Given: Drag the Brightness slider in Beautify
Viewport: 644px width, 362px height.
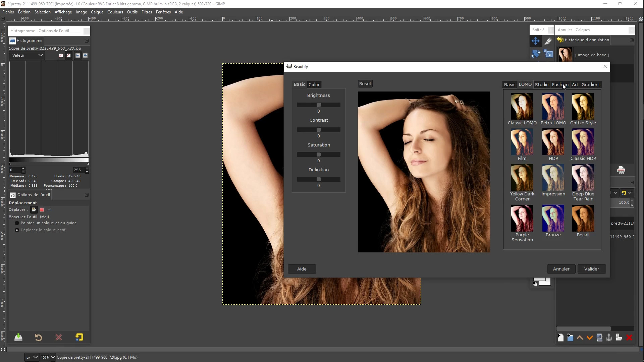Looking at the screenshot, I should coord(318,104).
